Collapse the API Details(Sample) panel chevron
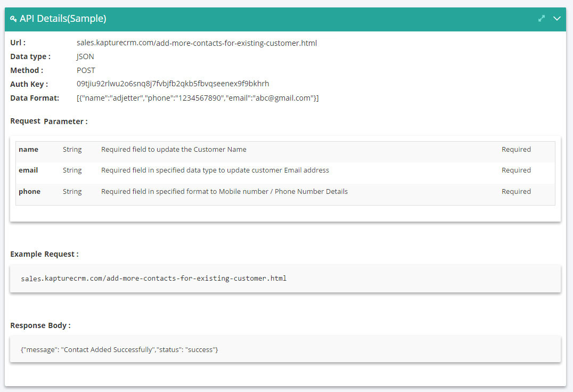The image size is (573, 392). 557,18
